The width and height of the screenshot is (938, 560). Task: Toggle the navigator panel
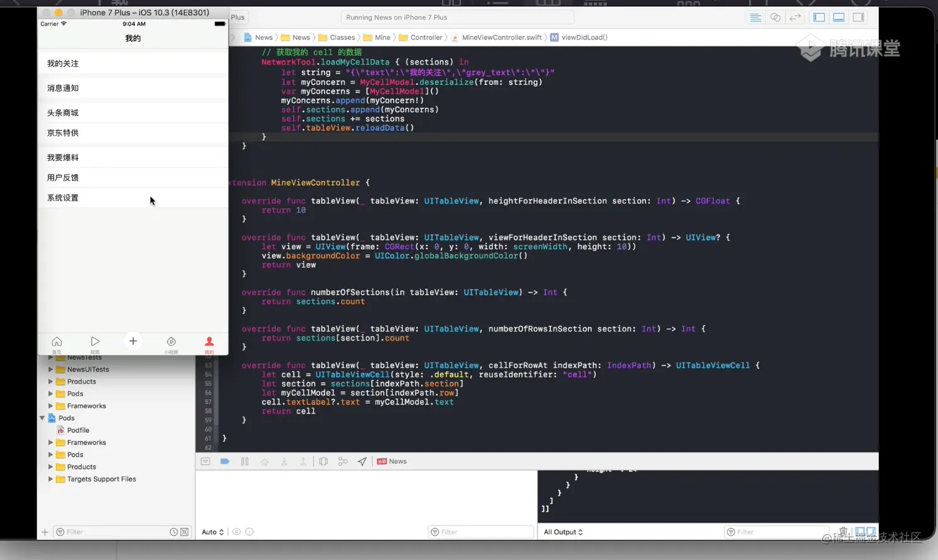click(x=819, y=18)
